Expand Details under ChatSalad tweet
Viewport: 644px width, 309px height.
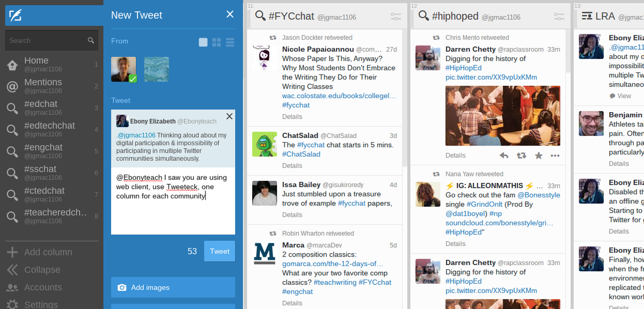(x=292, y=166)
